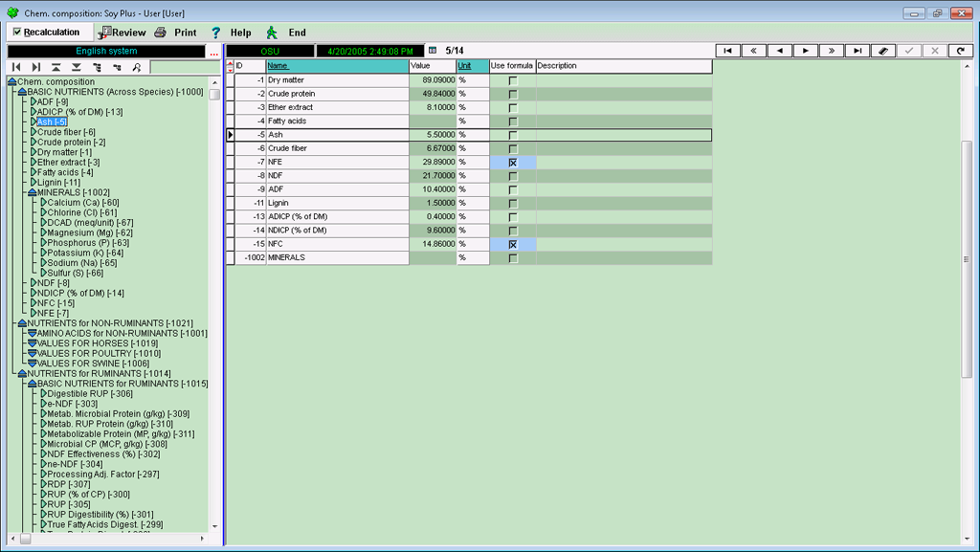
Task: Select Calcium (Ca) [-60] in tree
Action: tap(82, 203)
